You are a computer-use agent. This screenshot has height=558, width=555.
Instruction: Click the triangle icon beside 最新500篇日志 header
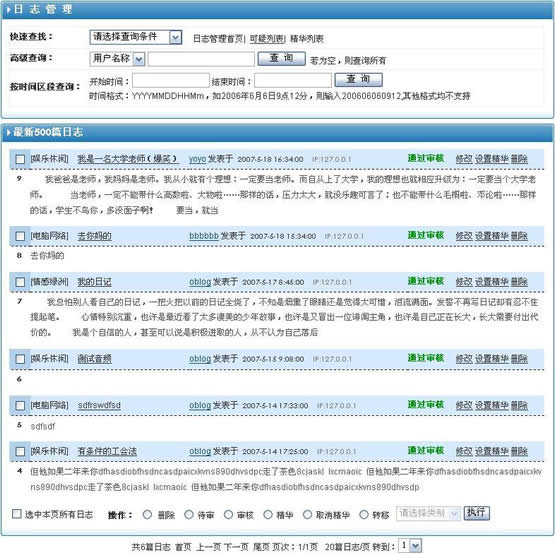pos(9,133)
